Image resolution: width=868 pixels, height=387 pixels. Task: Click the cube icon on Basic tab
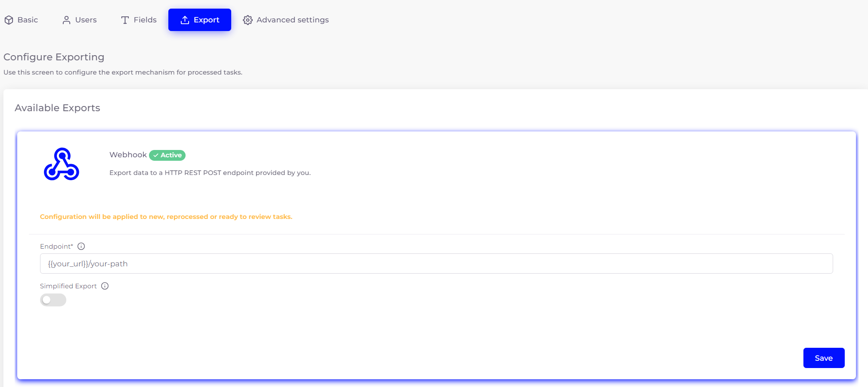pos(9,20)
